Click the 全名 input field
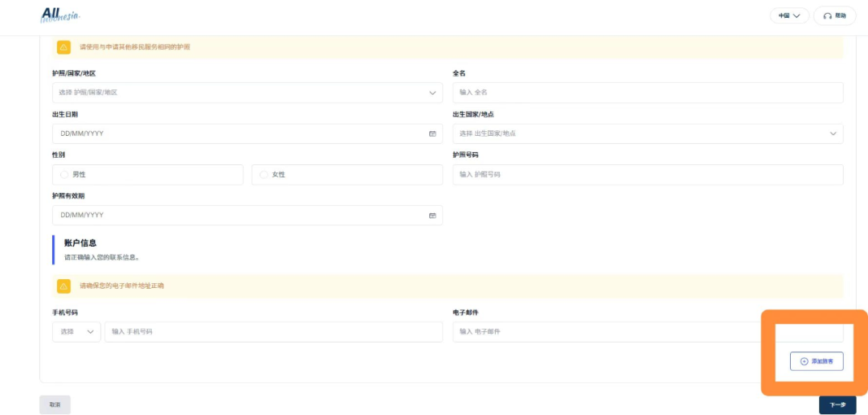Image resolution: width=868 pixels, height=415 pixels. [647, 92]
